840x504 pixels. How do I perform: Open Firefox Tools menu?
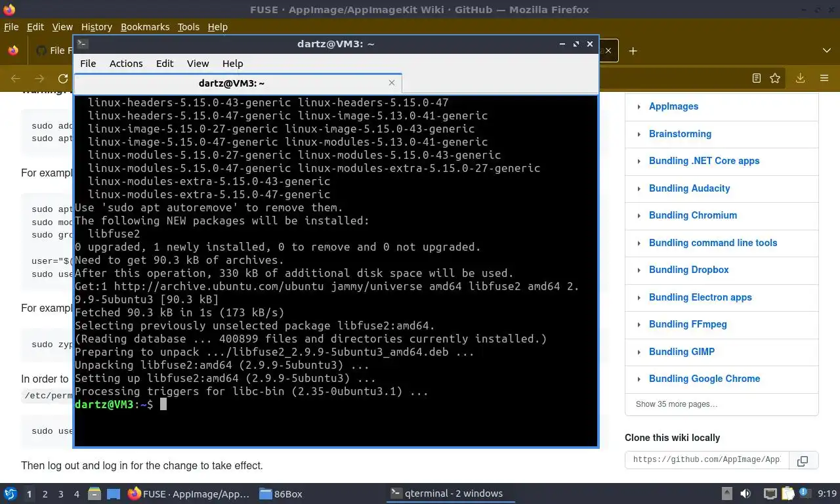(x=188, y=27)
